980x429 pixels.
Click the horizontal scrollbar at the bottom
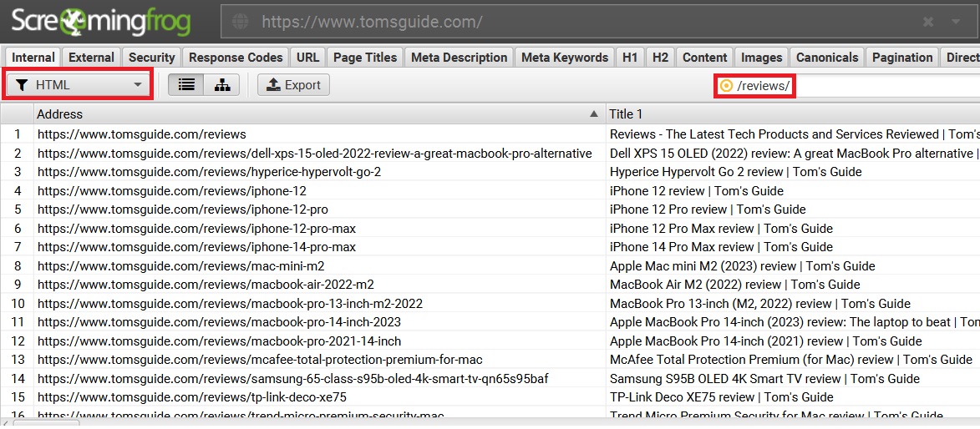coord(46,425)
